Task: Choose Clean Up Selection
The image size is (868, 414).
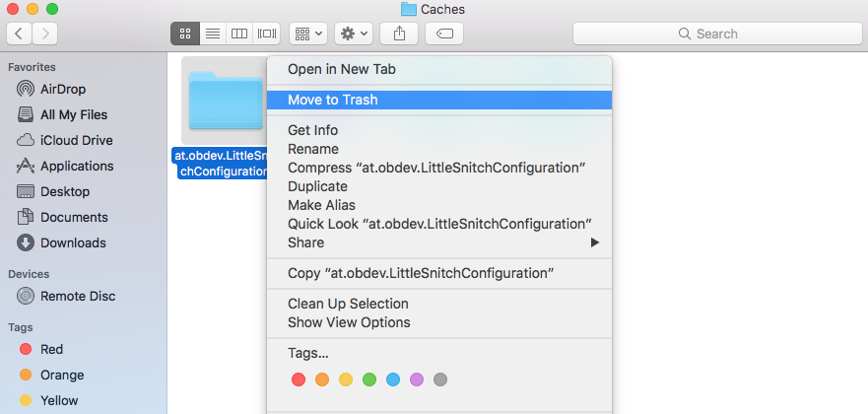Action: tap(439, 304)
